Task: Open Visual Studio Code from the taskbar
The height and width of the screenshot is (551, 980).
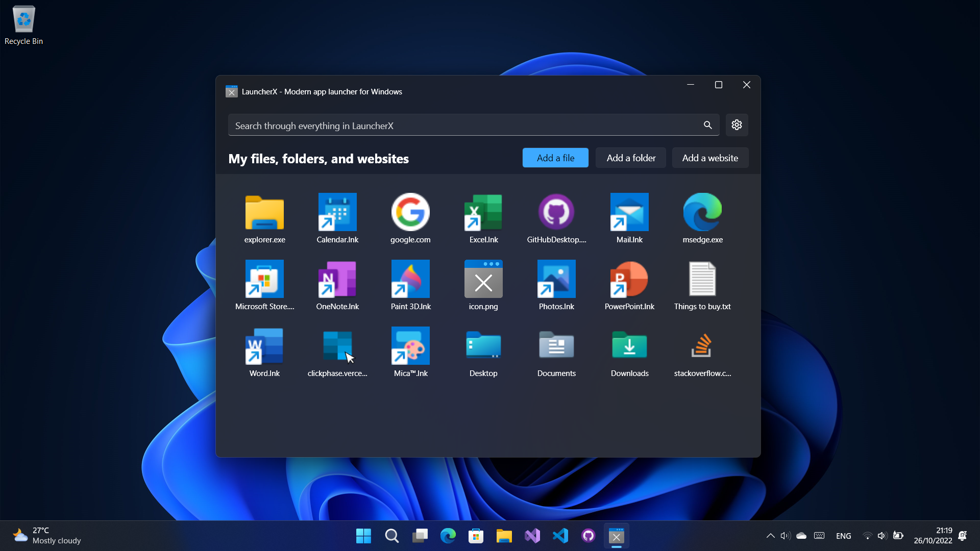Action: tap(560, 536)
